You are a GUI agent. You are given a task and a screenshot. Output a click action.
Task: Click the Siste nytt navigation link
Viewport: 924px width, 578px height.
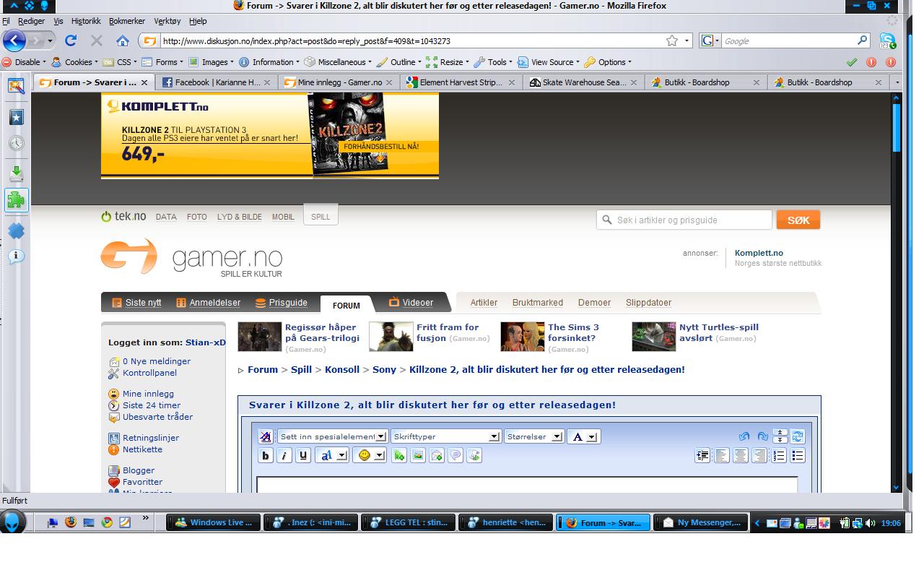(x=136, y=303)
